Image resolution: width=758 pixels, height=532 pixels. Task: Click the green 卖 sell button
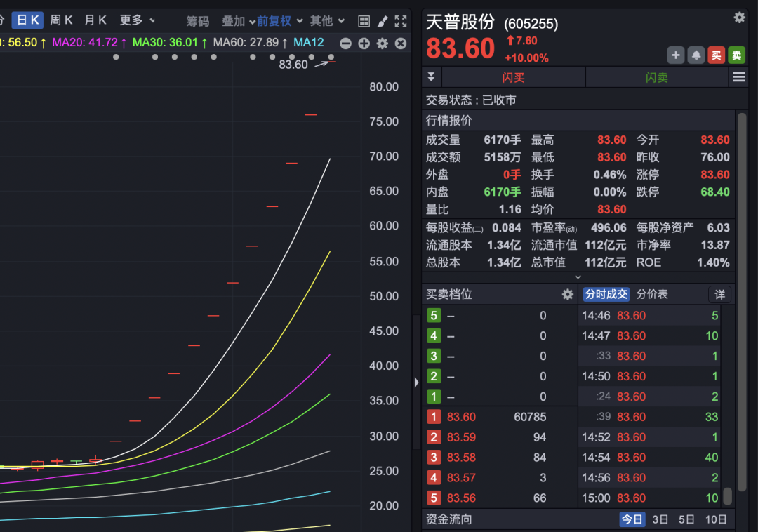(736, 55)
